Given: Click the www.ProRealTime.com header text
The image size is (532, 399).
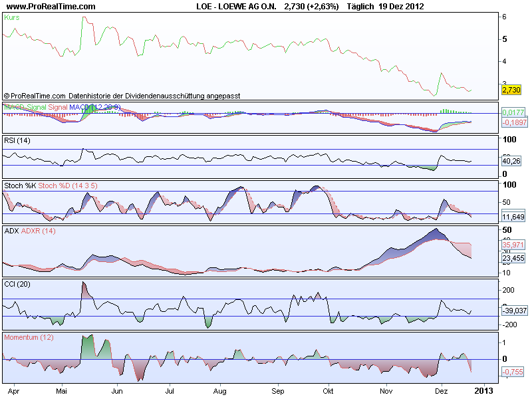Looking at the screenshot, I should [x=51, y=7].
